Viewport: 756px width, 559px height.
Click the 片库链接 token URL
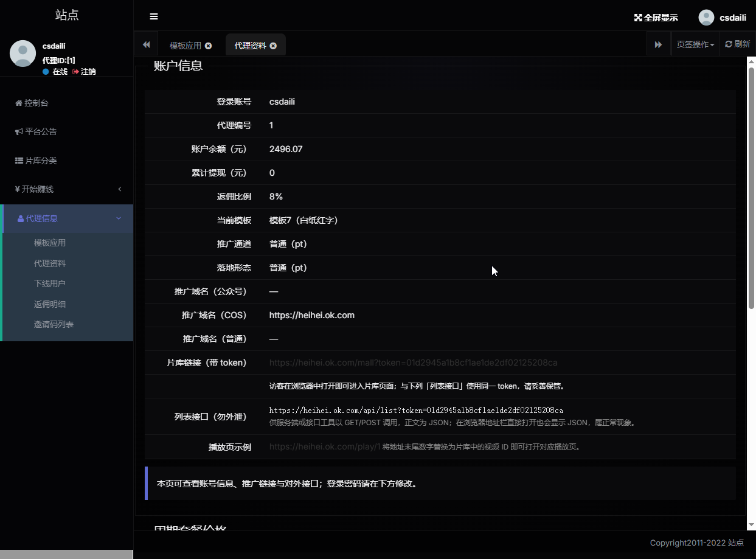[414, 363]
